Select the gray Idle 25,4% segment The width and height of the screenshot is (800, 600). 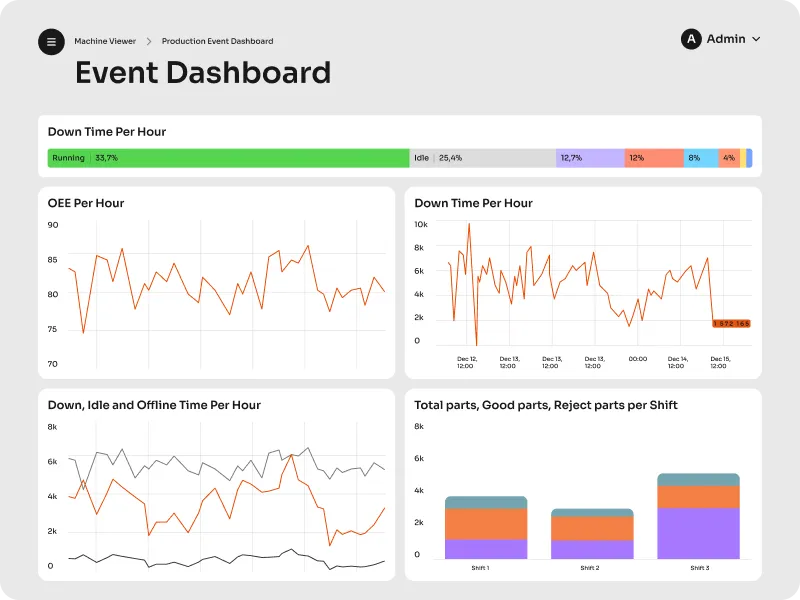pyautogui.click(x=483, y=158)
